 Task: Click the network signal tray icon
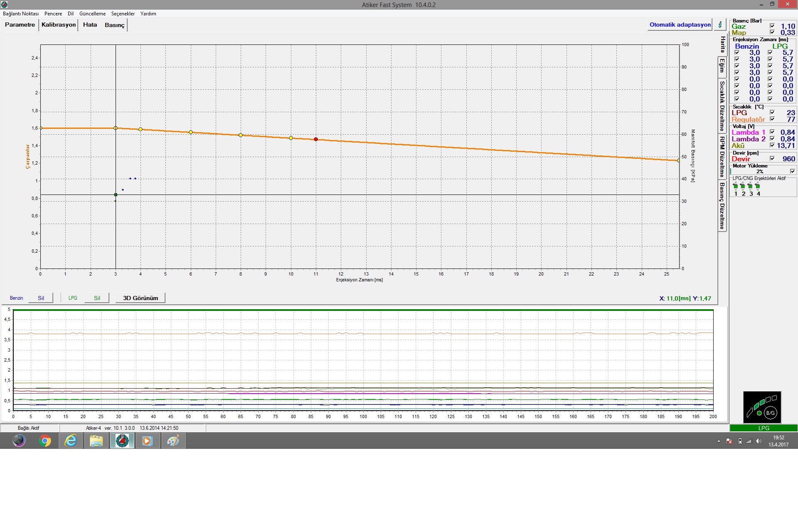click(749, 441)
